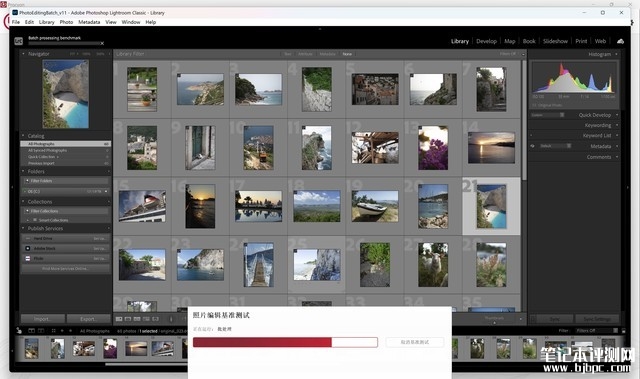Open the cloud sync status icon
Screen dimensions: 640x379
tap(620, 41)
